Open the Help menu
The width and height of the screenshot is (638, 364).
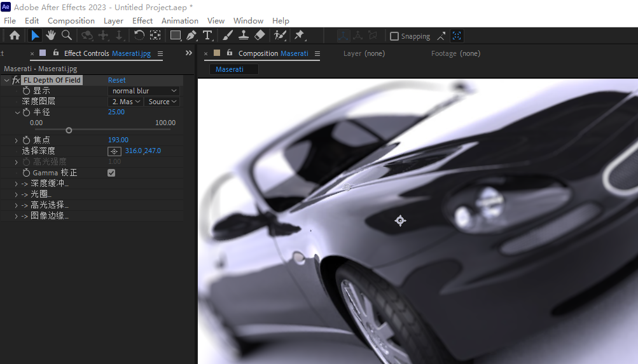281,21
